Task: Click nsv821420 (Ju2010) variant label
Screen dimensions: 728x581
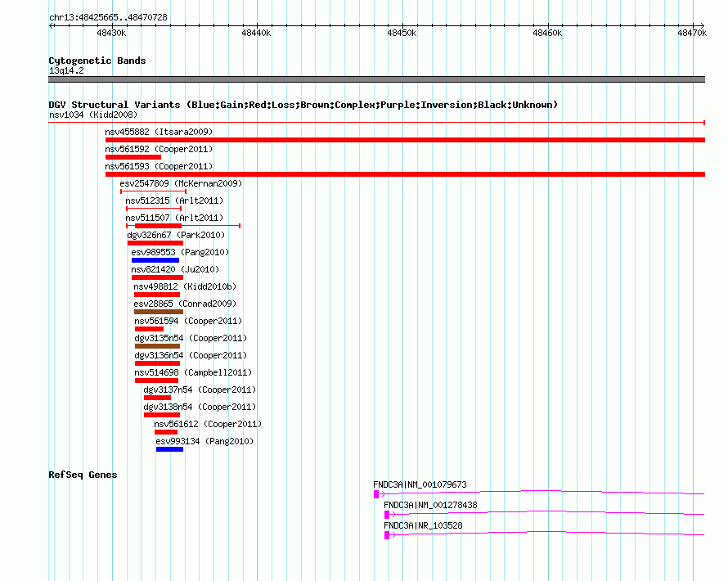Action: point(175,269)
